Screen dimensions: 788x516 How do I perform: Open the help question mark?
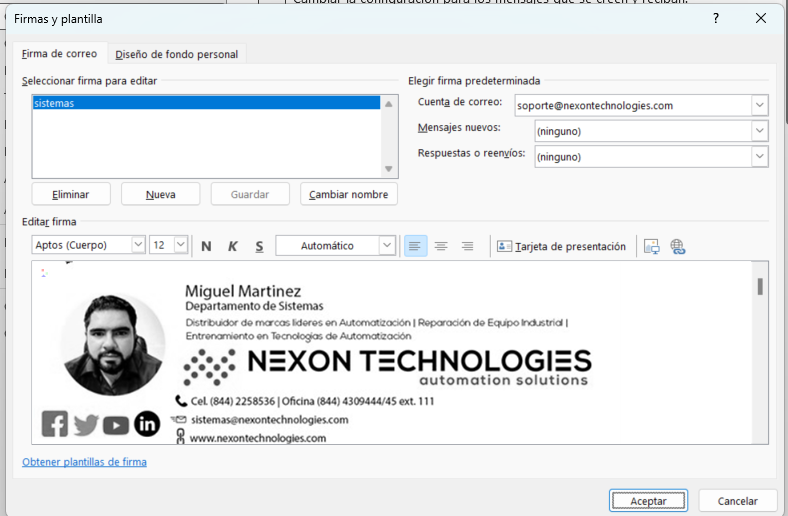pos(716,19)
